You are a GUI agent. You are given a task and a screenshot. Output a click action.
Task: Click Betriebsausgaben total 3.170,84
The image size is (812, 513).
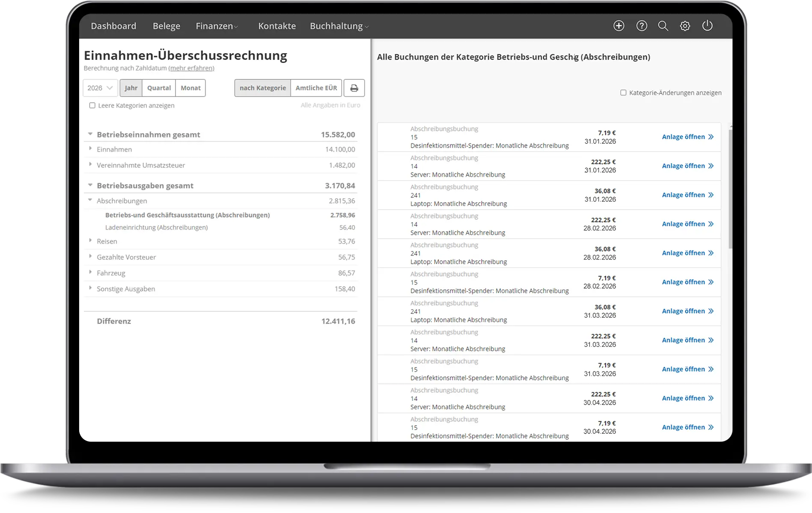click(x=340, y=185)
